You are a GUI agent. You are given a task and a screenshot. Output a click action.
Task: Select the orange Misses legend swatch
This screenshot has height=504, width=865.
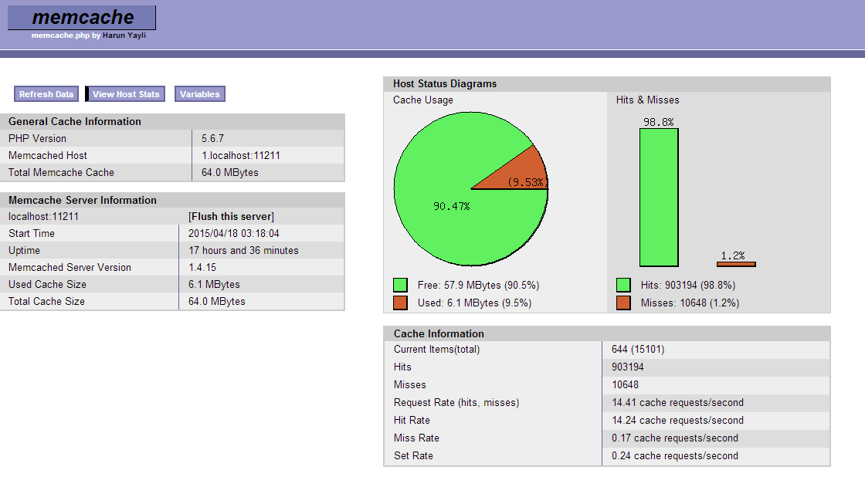623,303
